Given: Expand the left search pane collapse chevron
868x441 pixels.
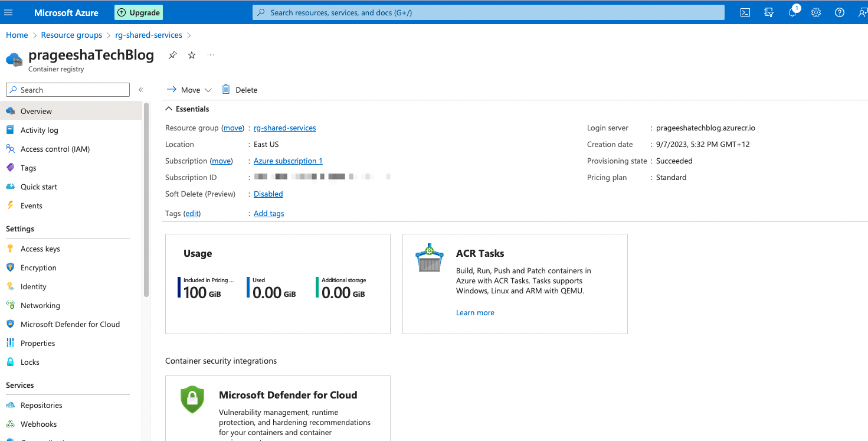Looking at the screenshot, I should (142, 90).
